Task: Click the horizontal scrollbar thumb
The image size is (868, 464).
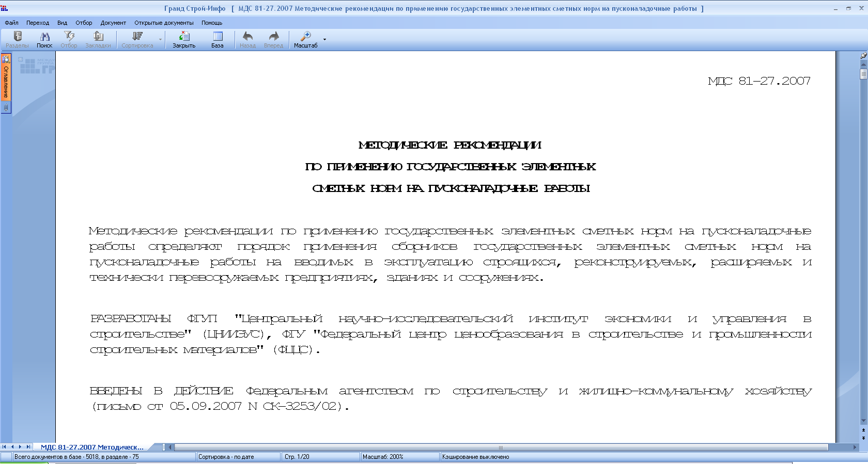Action: click(501, 447)
